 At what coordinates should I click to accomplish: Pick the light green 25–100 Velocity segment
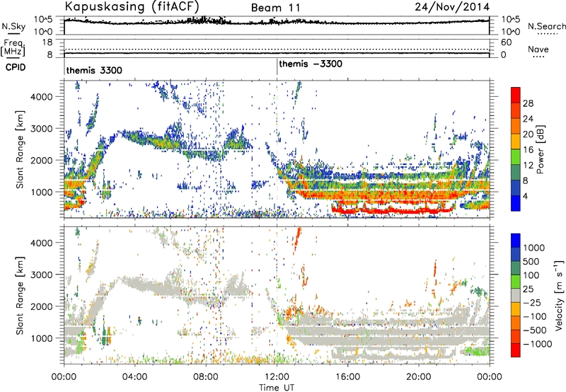pos(516,282)
